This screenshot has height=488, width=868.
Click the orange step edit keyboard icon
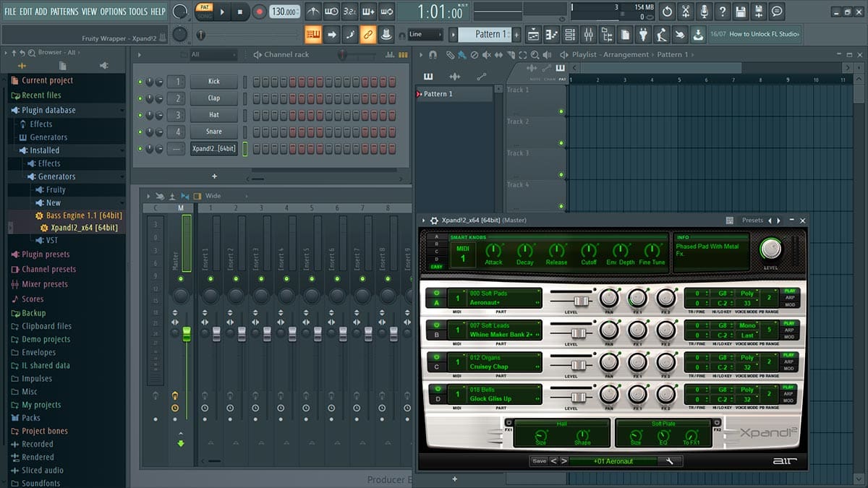313,34
